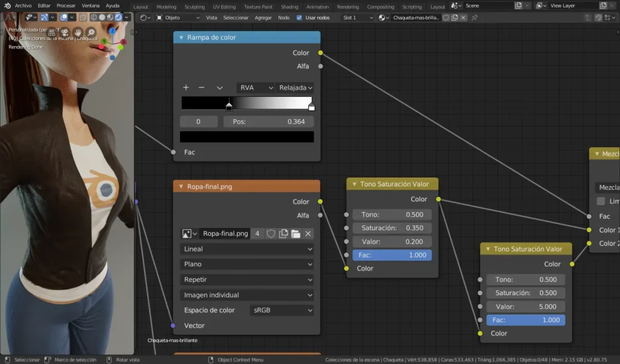Open the View Layer browse icon
Screen dimensions: 620x364
pos(541,5)
